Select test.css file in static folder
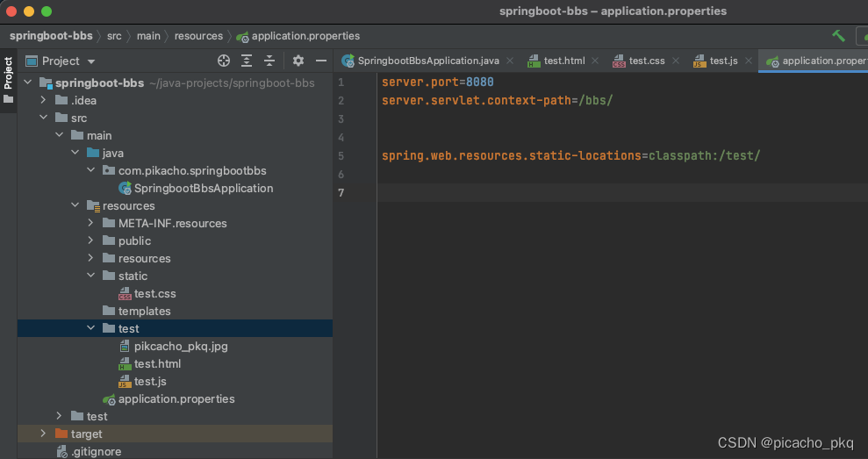 coord(155,293)
